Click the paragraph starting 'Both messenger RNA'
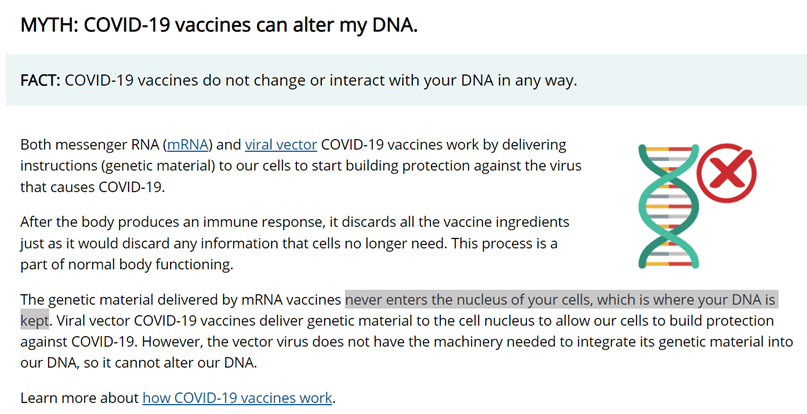The image size is (807, 414). click(x=300, y=165)
